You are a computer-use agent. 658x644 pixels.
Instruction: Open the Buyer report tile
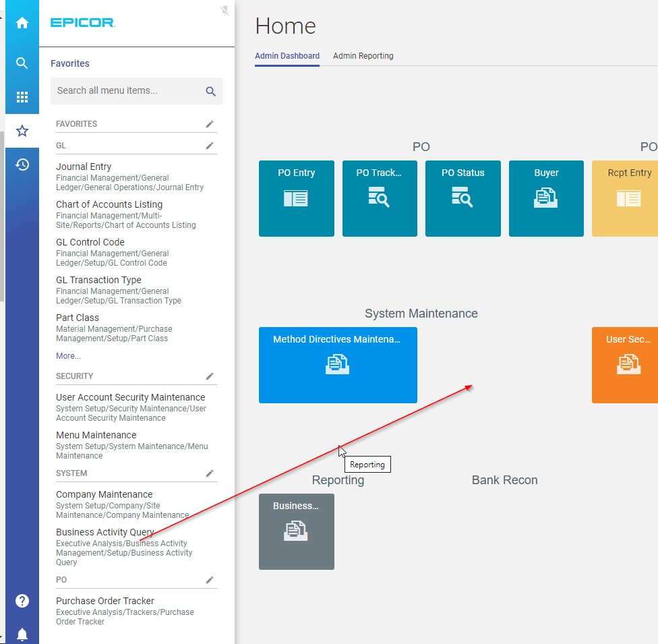(x=546, y=198)
